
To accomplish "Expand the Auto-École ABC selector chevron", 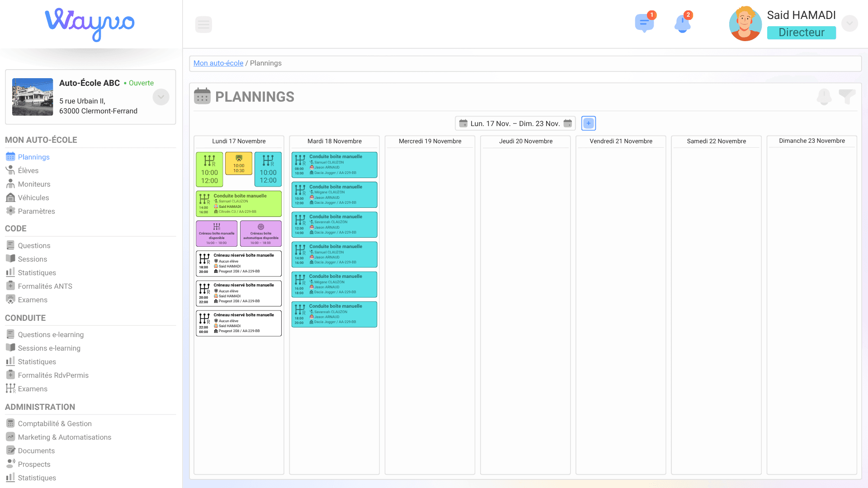I will [161, 97].
